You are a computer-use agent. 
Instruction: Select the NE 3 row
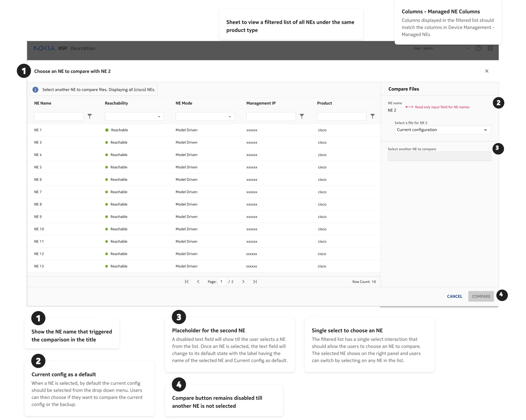(204, 143)
